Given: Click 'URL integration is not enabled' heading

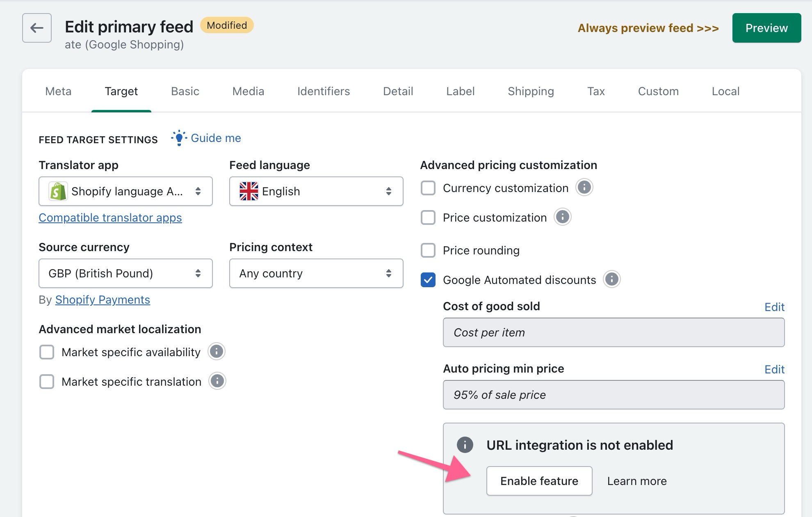Looking at the screenshot, I should (x=579, y=445).
